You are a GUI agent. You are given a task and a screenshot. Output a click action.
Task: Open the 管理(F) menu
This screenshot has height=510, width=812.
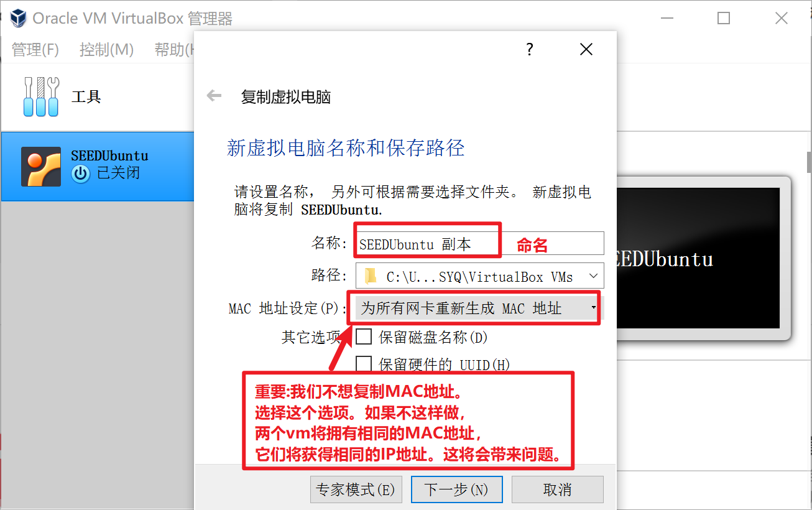pyautogui.click(x=35, y=50)
